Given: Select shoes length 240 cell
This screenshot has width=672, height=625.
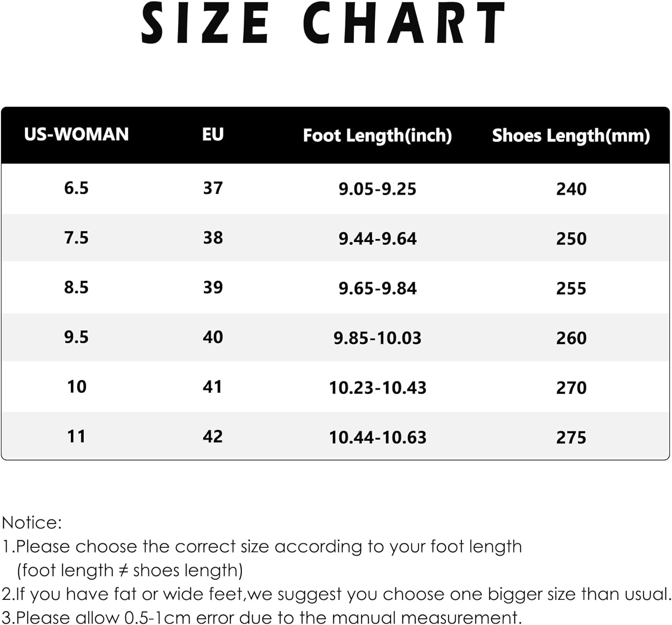Looking at the screenshot, I should coord(571,189).
